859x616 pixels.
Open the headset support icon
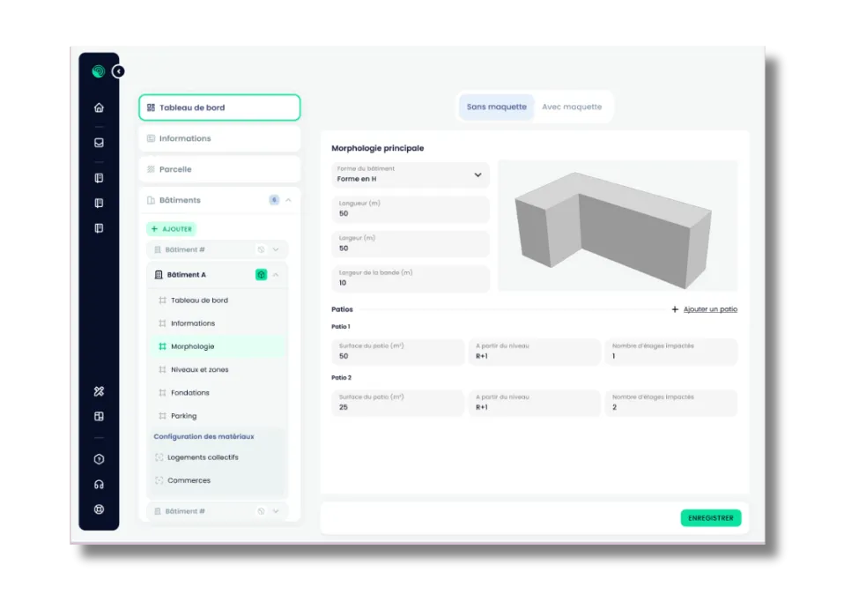point(99,485)
